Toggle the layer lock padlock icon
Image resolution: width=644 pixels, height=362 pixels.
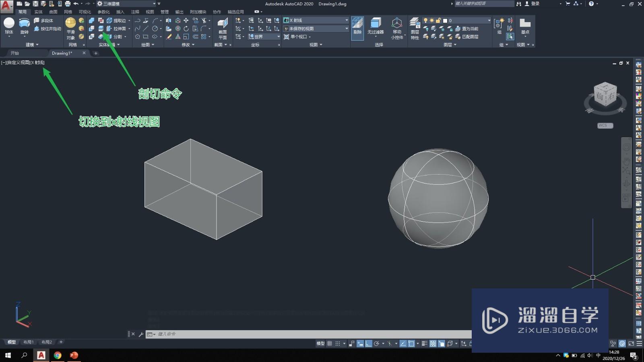point(438,21)
